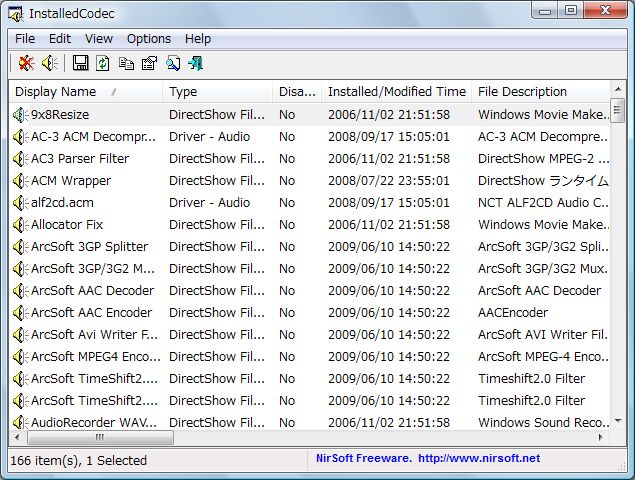Click the DirectShow MPEG-2 ... description cell

point(543,159)
